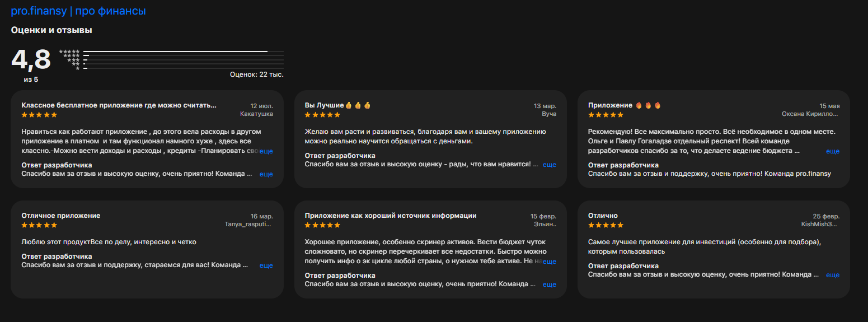Click star rating of Какатушка's review
This screenshot has height=322, width=868.
pos(39,115)
